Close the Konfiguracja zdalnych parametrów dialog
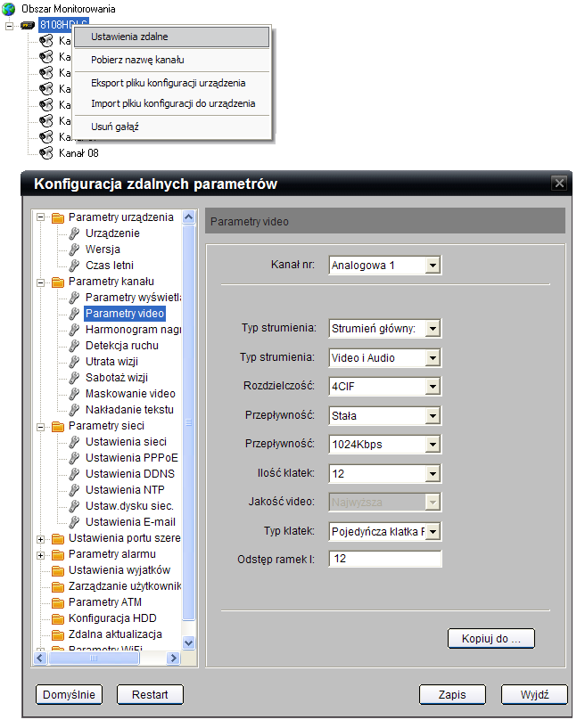 [x=559, y=184]
